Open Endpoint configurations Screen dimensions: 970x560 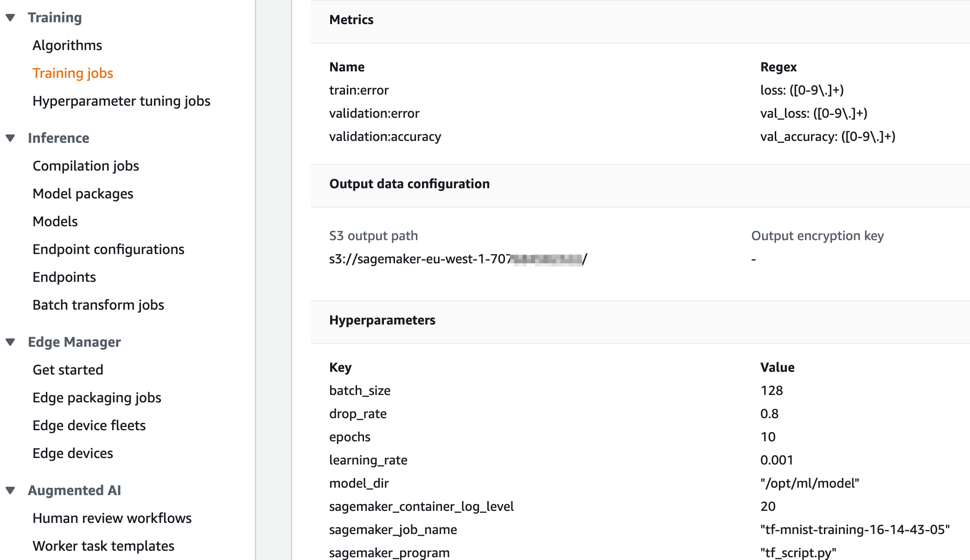coord(108,249)
